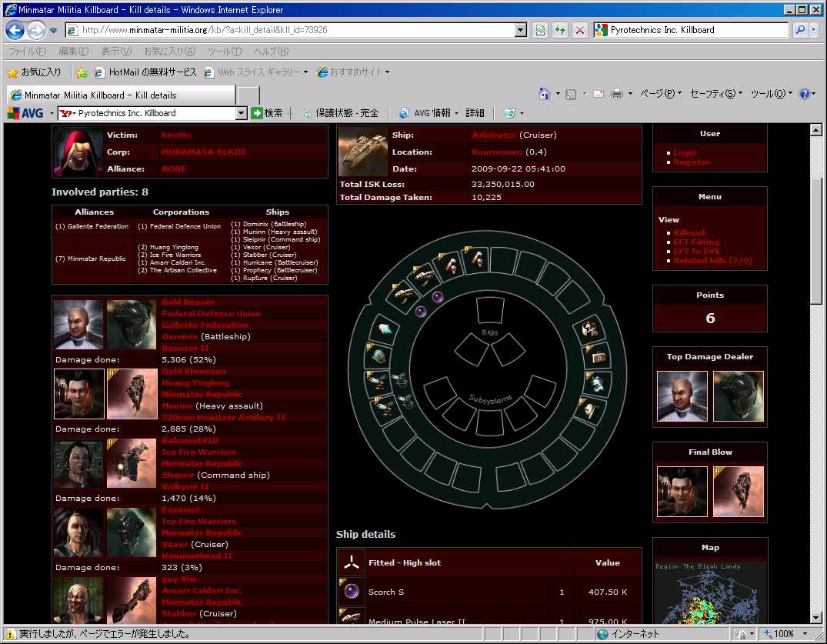Open the ファイル(F) menu
This screenshot has height=644, width=827.
[x=27, y=51]
